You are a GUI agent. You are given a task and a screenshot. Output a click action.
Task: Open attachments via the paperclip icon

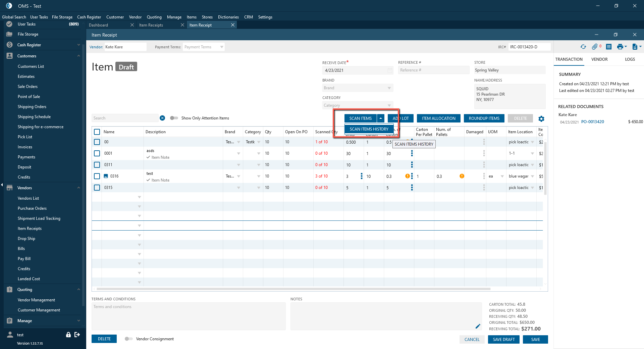(x=595, y=47)
